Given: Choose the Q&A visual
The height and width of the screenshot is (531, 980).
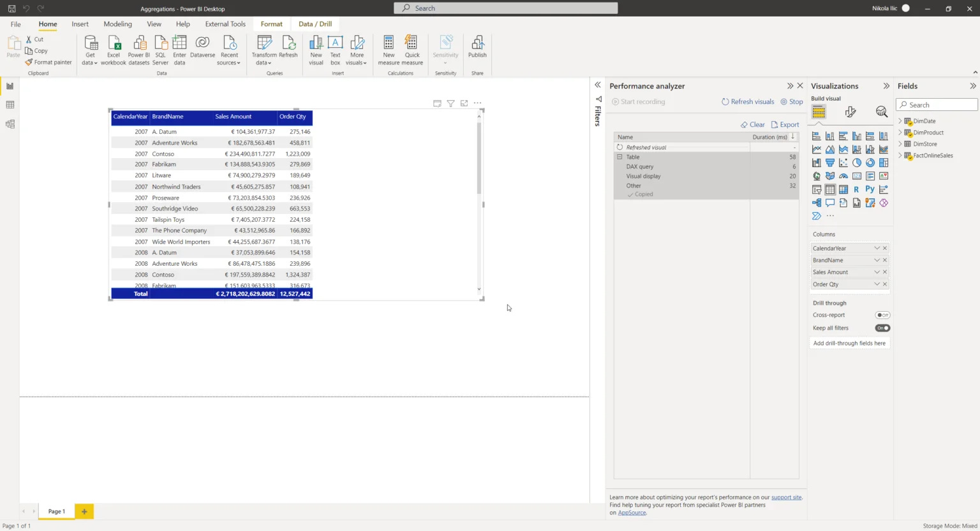Looking at the screenshot, I should click(830, 203).
